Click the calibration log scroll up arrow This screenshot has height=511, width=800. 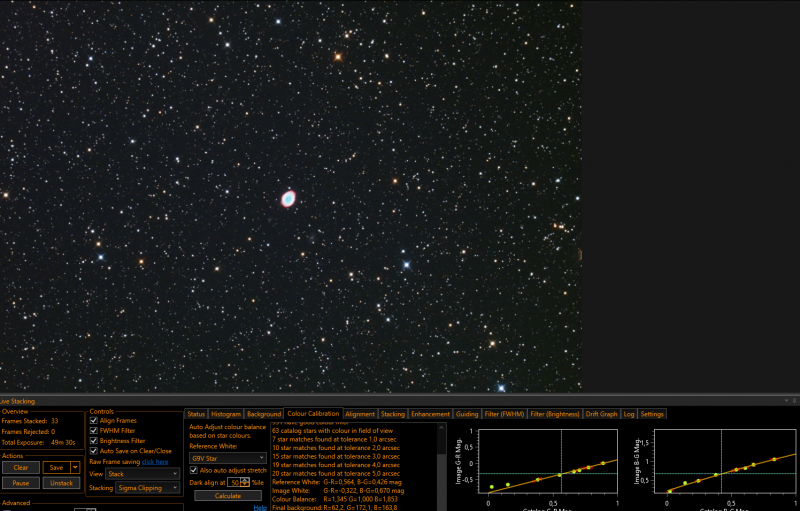coord(441,428)
